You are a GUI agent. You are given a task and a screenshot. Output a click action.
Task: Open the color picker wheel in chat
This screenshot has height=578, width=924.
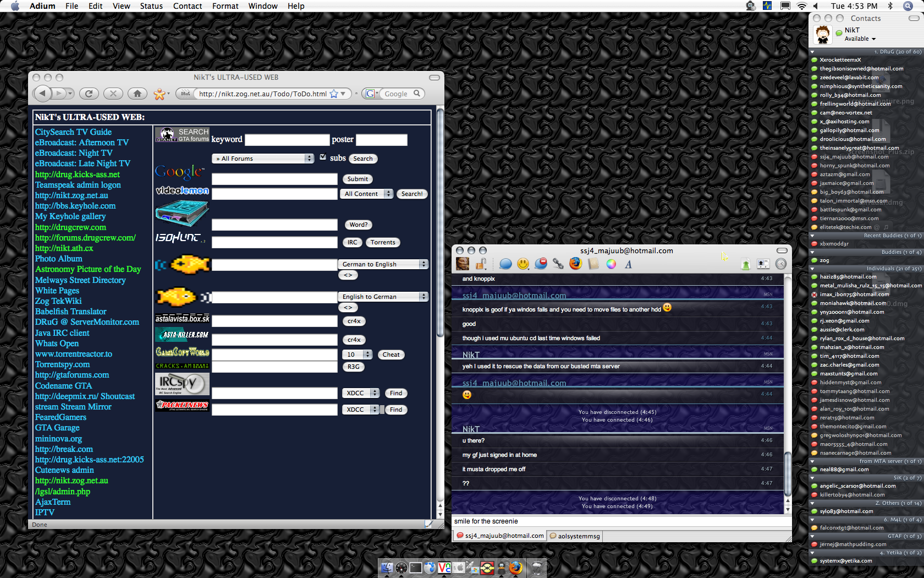[611, 264]
